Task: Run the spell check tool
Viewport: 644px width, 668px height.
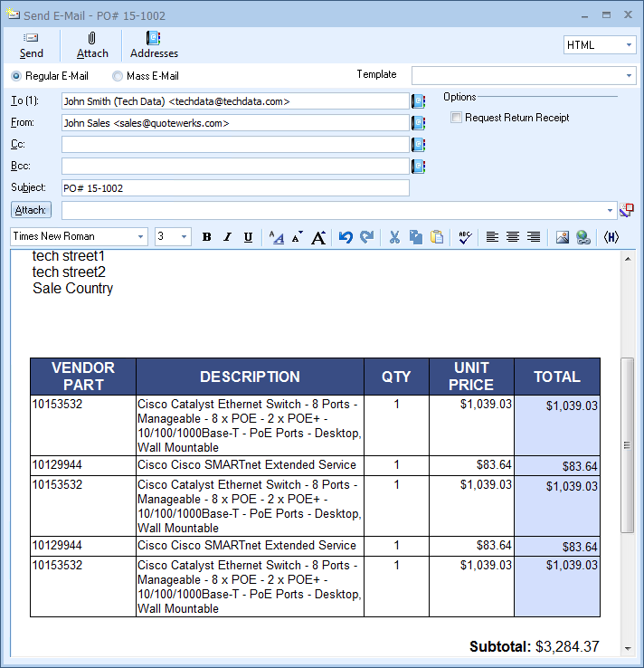Action: tap(465, 237)
